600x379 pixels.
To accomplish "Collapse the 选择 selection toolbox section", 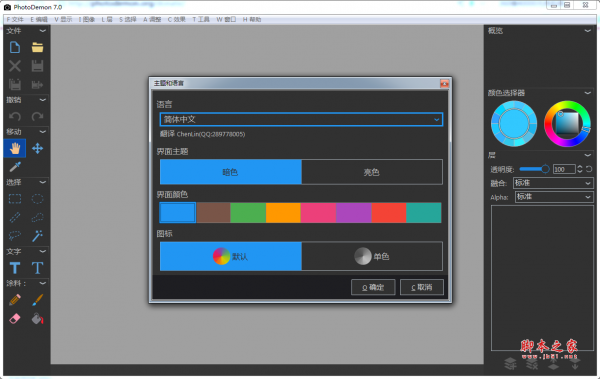I will 42,182.
